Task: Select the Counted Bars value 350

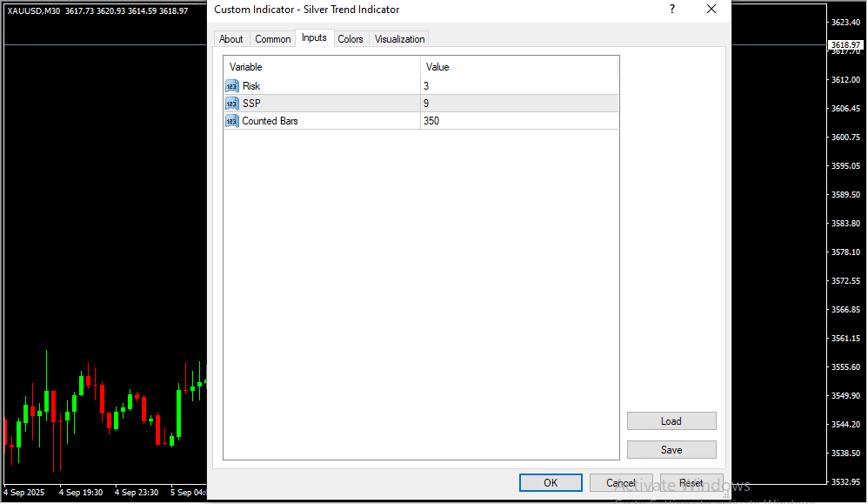Action: 519,121
